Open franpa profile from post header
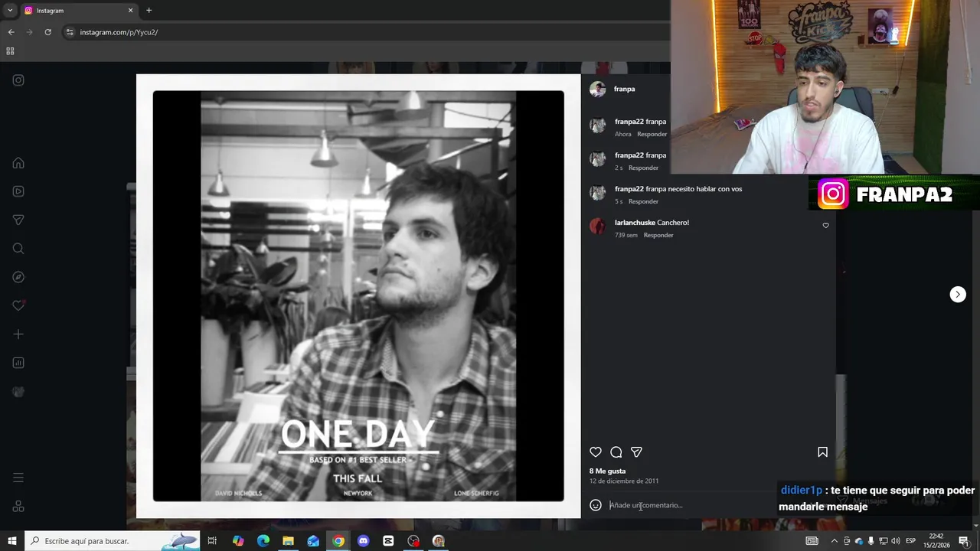The image size is (980, 551). click(x=624, y=89)
